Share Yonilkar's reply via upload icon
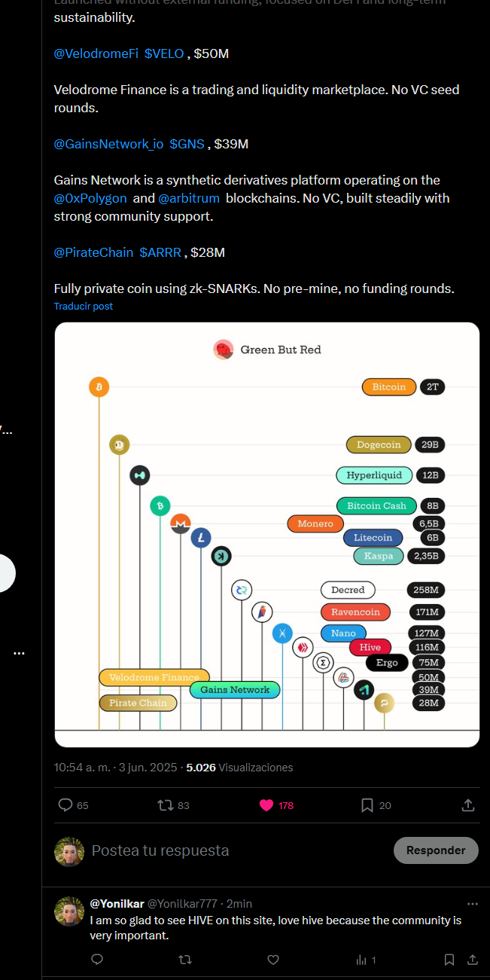This screenshot has width=490, height=980. [473, 960]
